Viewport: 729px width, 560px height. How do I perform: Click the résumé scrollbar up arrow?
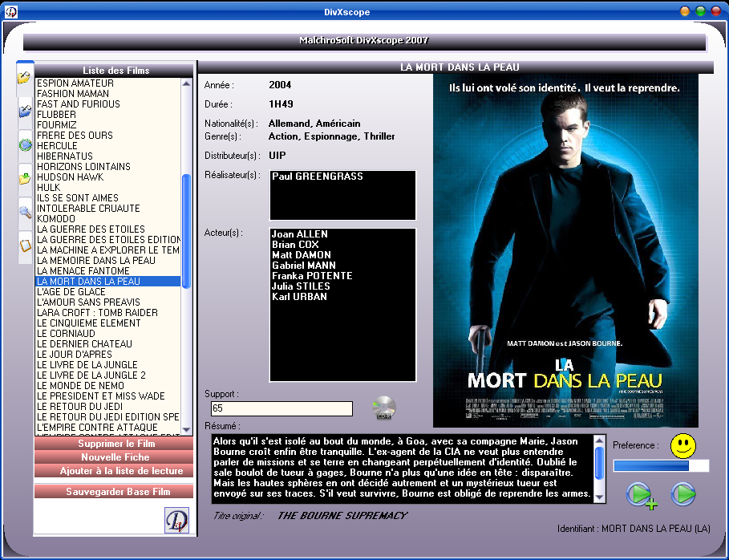point(600,440)
